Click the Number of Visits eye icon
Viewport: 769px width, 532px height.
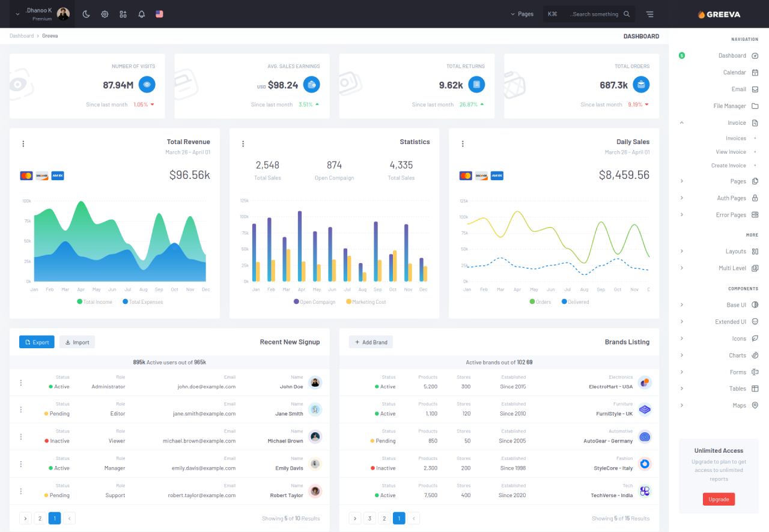(x=147, y=85)
